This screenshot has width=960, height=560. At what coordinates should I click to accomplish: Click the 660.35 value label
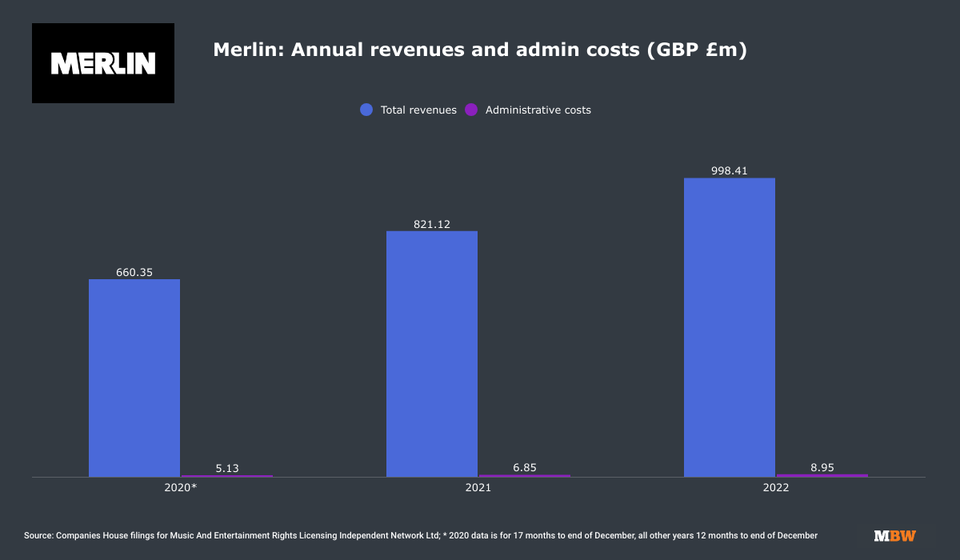(134, 272)
